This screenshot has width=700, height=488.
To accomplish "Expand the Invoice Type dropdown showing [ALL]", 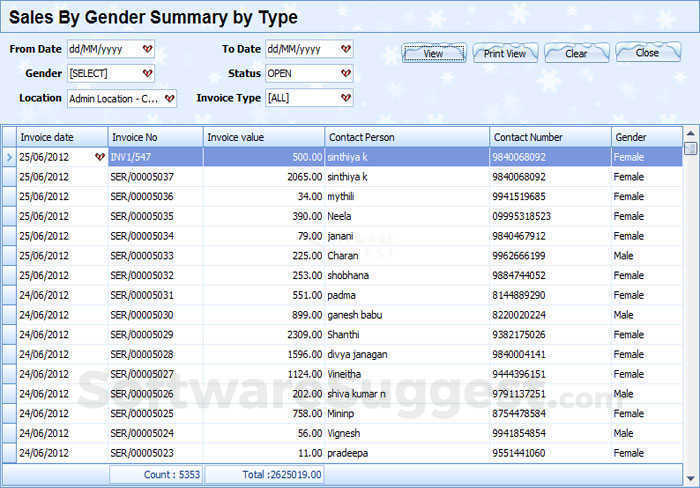I will coord(346,98).
